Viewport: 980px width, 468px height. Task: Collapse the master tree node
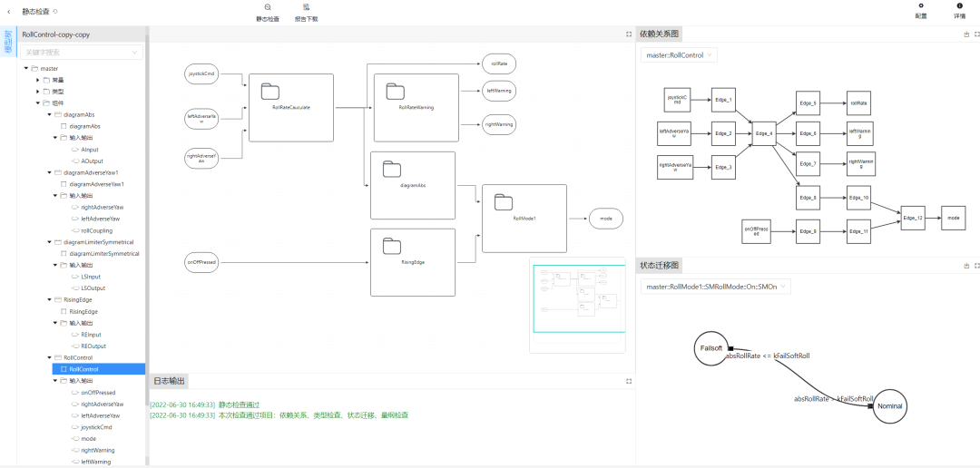(25, 69)
